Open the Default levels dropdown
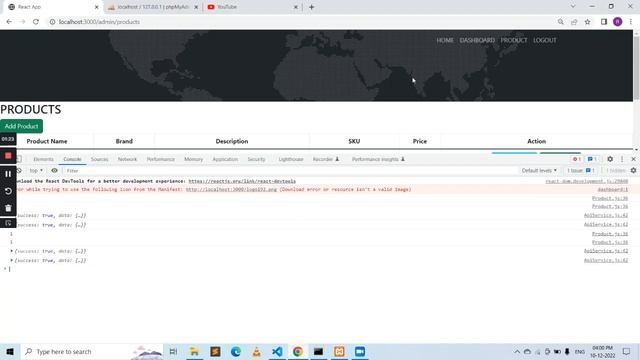Screen dimensions: 640x360 (x=539, y=171)
